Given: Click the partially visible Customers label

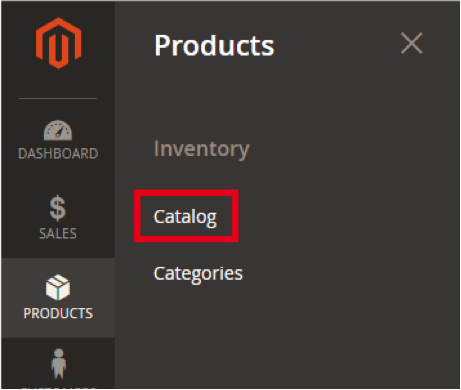Looking at the screenshot, I should pos(59,388).
